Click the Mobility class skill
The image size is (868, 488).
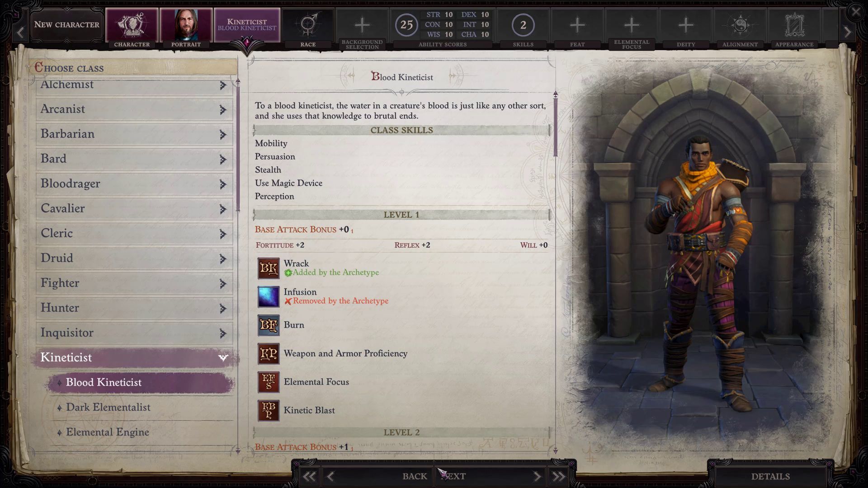click(271, 144)
